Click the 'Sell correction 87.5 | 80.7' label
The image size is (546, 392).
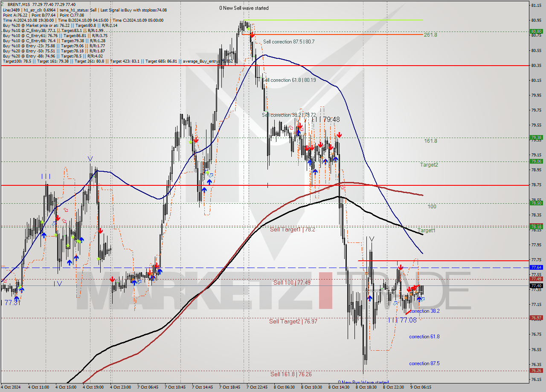coord(289,42)
